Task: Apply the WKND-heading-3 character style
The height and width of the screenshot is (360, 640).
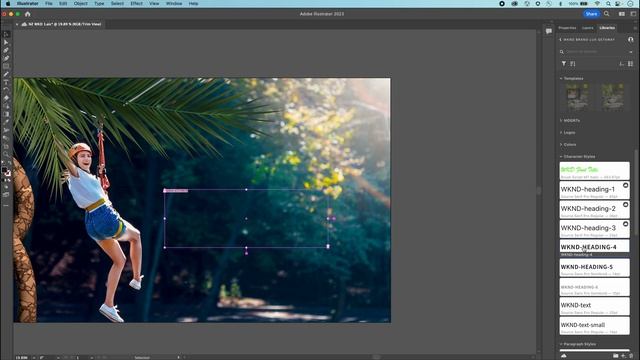Action: coord(594,229)
